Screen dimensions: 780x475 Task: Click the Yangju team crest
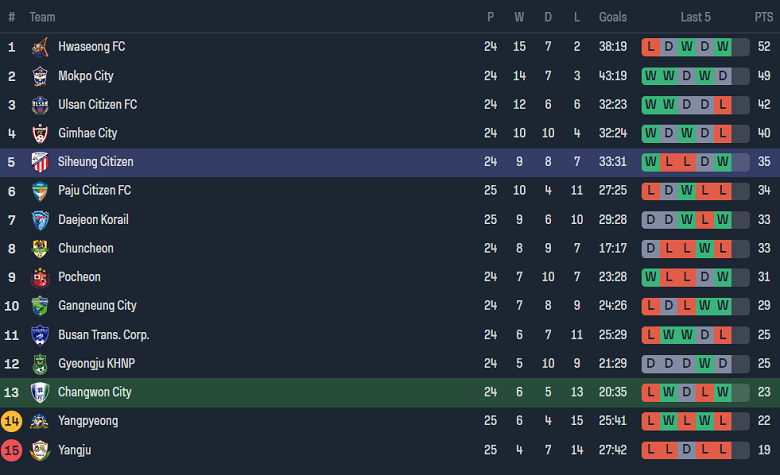click(40, 450)
